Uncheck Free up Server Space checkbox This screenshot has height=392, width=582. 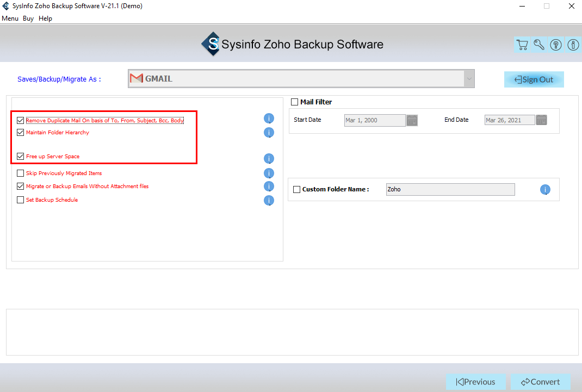pyautogui.click(x=21, y=157)
